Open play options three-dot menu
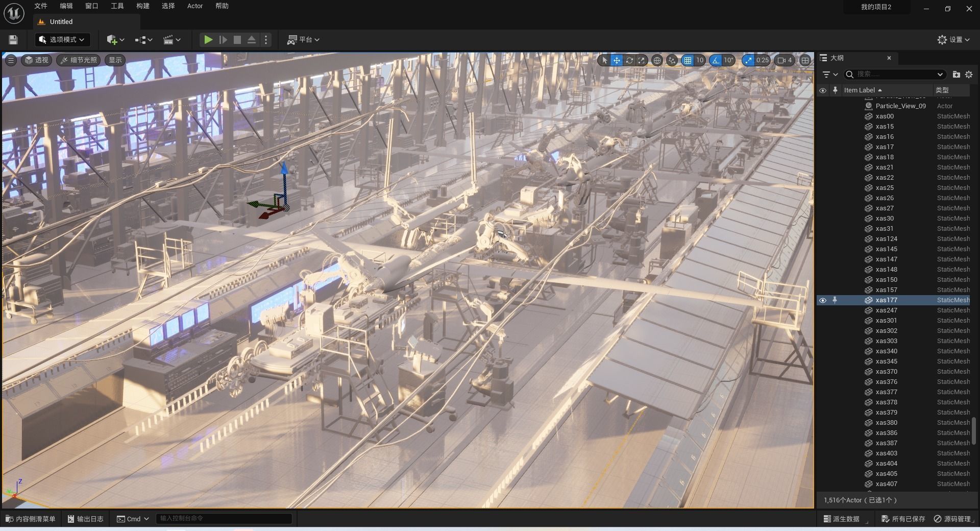This screenshot has height=531, width=980. coord(266,40)
